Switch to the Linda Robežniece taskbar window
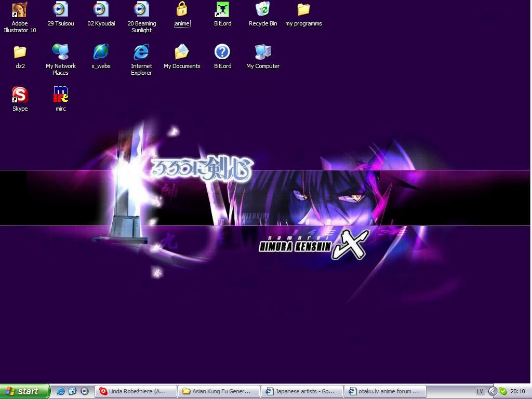The width and height of the screenshot is (532, 399). point(136,391)
